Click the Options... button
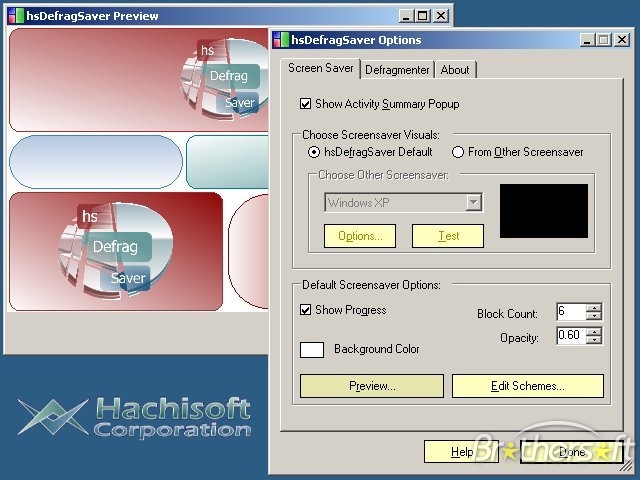640x480 pixels. (360, 236)
